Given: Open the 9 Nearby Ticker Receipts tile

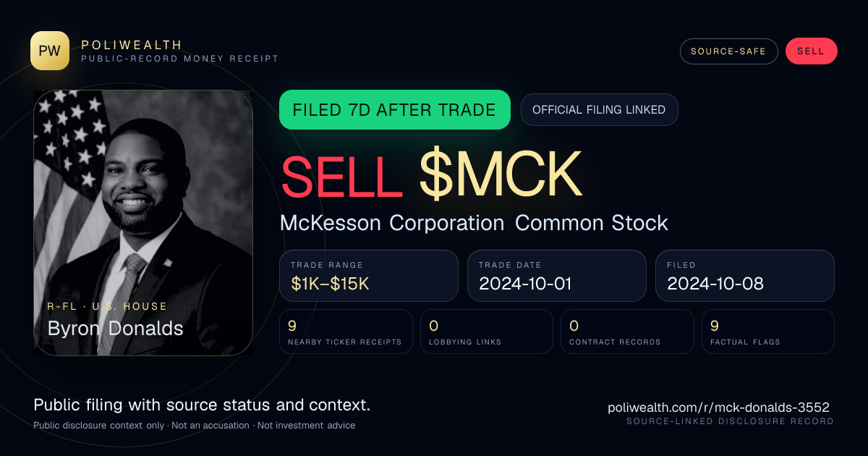Looking at the screenshot, I should pyautogui.click(x=346, y=332).
